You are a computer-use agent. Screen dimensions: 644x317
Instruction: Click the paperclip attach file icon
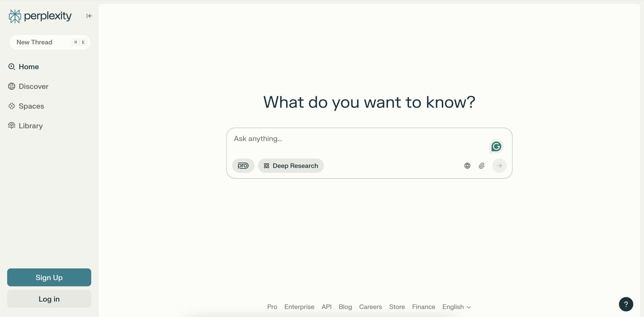click(x=481, y=166)
